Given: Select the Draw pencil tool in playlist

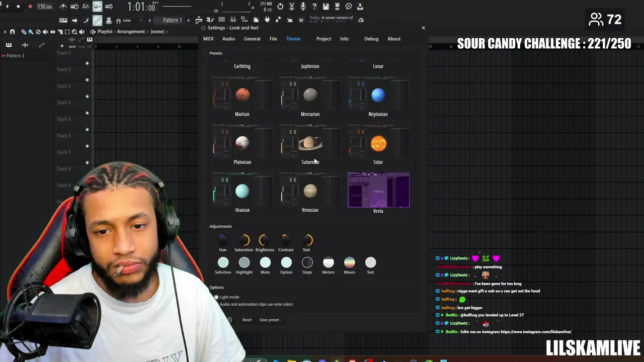Looking at the screenshot, I should click(x=24, y=32).
